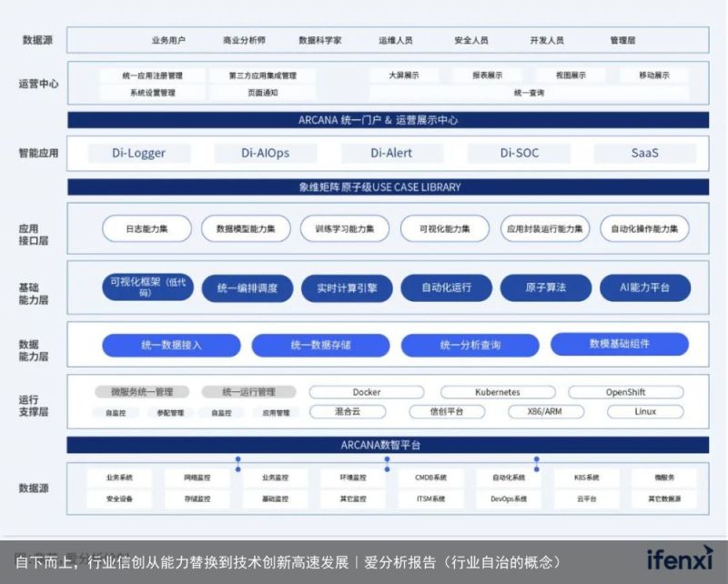Select the 统一数据接入 pill
The width and height of the screenshot is (728, 584).
(171, 345)
